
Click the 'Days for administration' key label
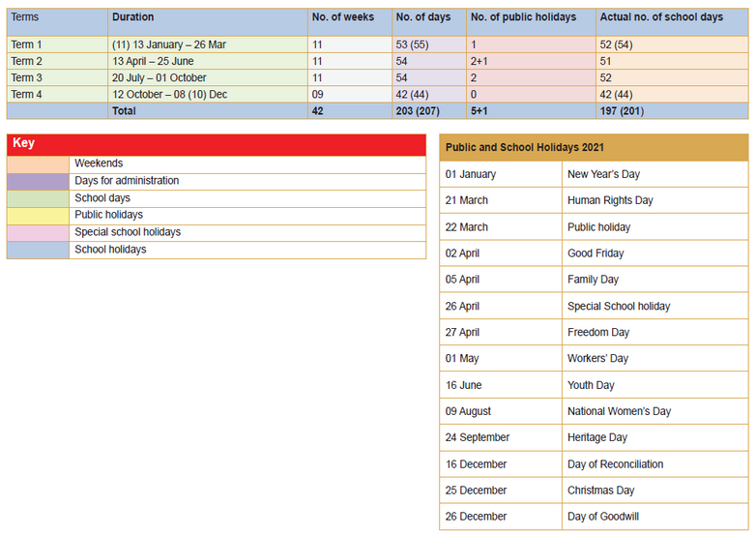point(127,180)
